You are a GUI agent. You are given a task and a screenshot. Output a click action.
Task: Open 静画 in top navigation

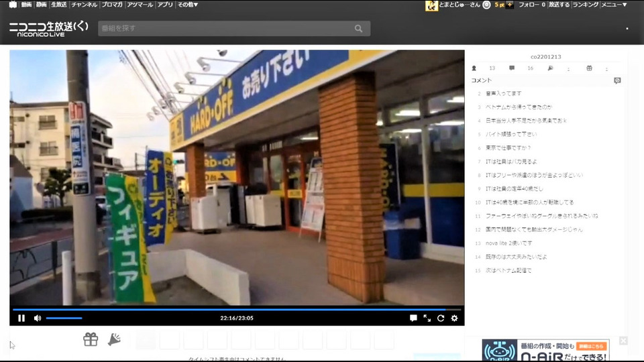41,5
